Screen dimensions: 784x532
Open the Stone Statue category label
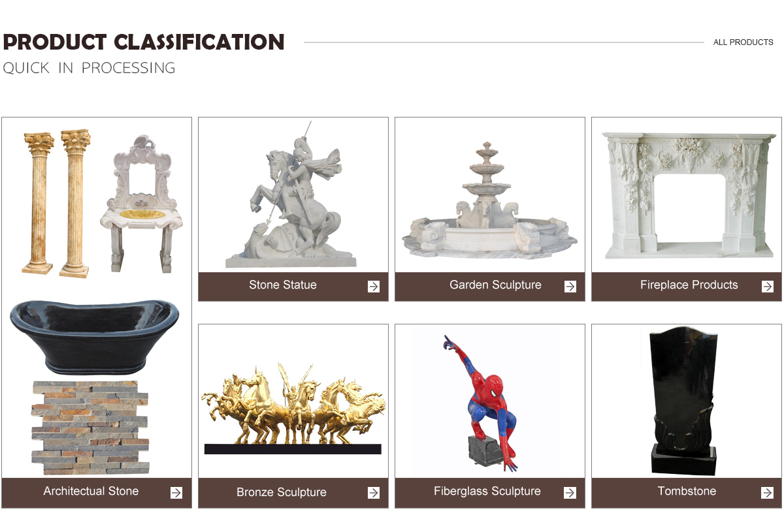(x=283, y=285)
